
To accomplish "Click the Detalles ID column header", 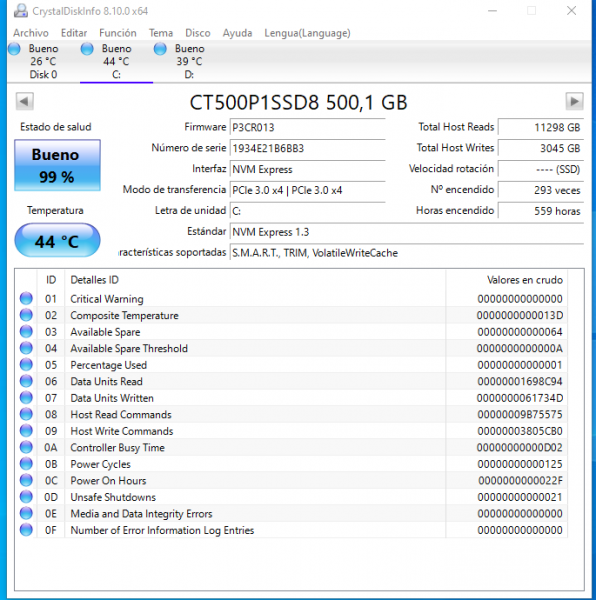I will coord(255,280).
